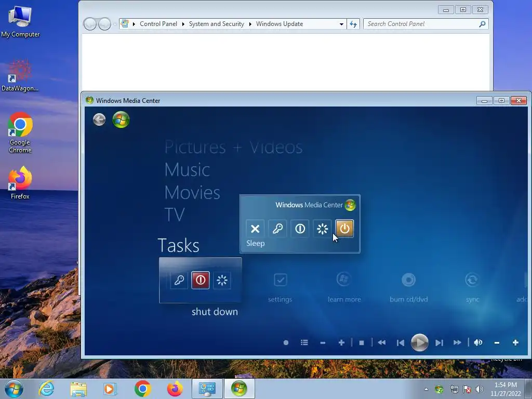
Task: Open the settings task tile
Action: pyautogui.click(x=280, y=287)
